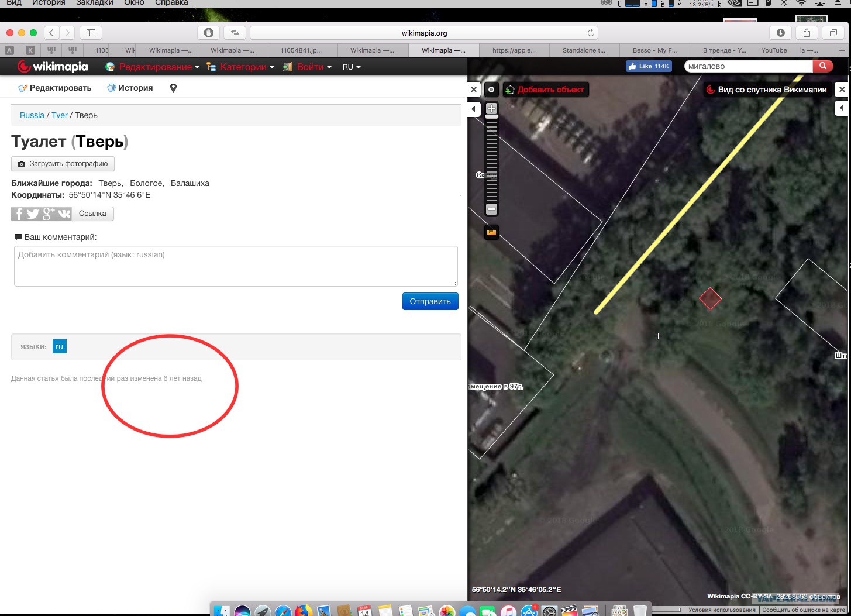Close the right map panel
851x616 pixels.
[842, 90]
